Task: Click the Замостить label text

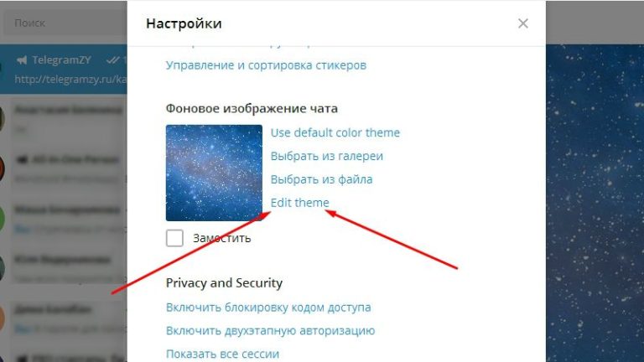Action: pyautogui.click(x=221, y=238)
